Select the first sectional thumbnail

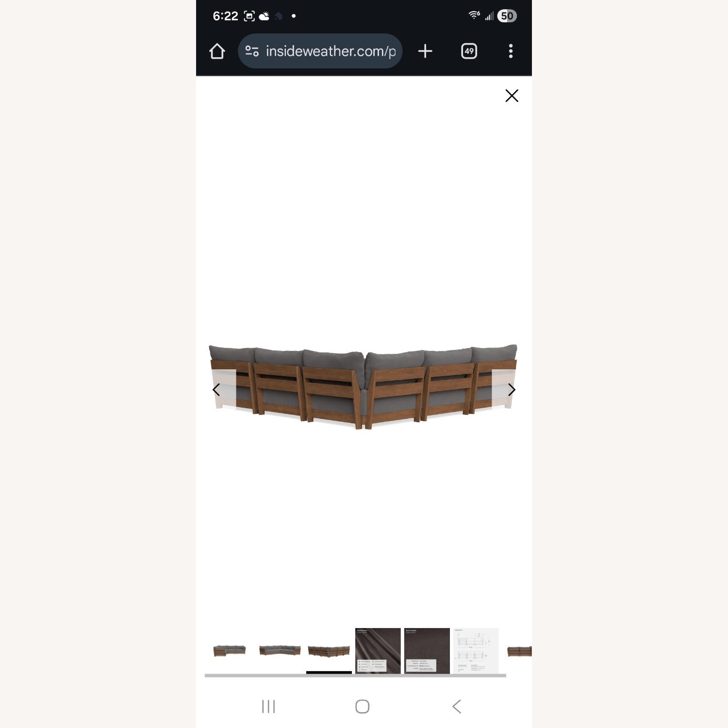(x=230, y=651)
